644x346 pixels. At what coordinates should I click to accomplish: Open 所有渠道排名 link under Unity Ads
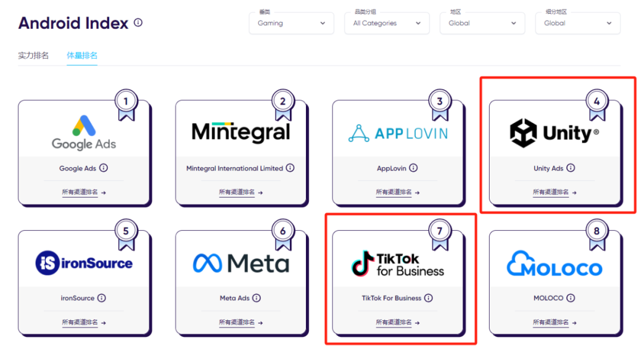[x=555, y=192]
